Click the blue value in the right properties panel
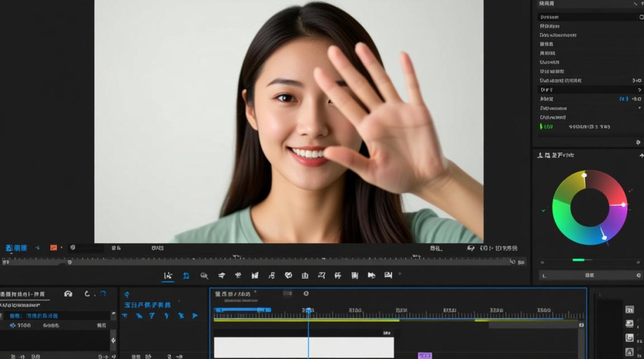This screenshot has height=359, width=644. coord(623,99)
